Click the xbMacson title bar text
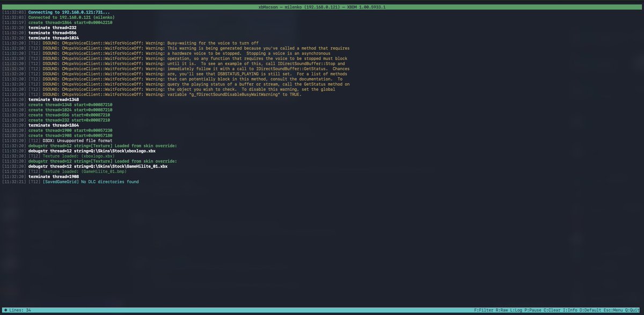This screenshot has height=315, width=644. 322,6
